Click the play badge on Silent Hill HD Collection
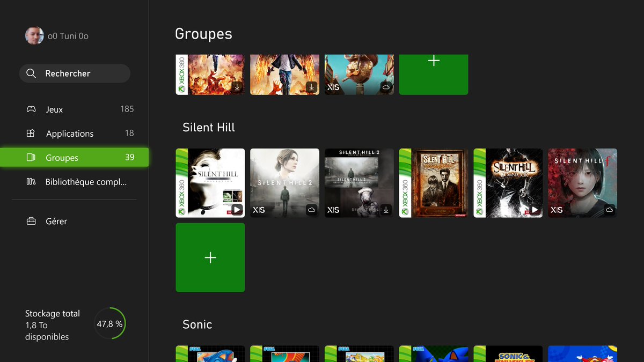 (237, 210)
